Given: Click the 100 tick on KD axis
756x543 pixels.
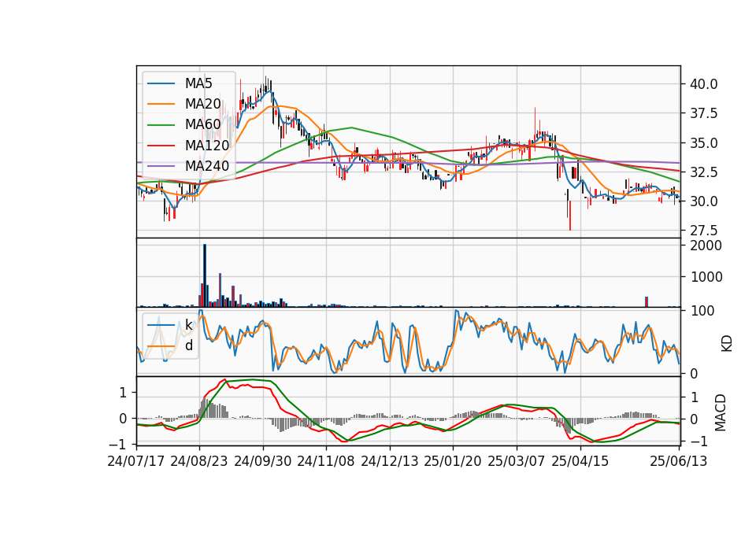Looking at the screenshot, I should 702,311.
